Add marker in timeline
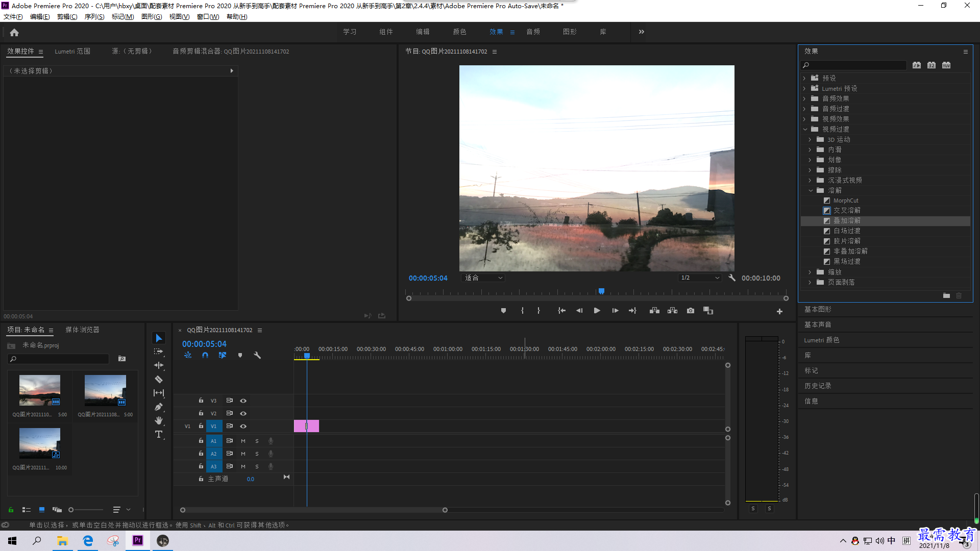The width and height of the screenshot is (980, 551). (240, 355)
